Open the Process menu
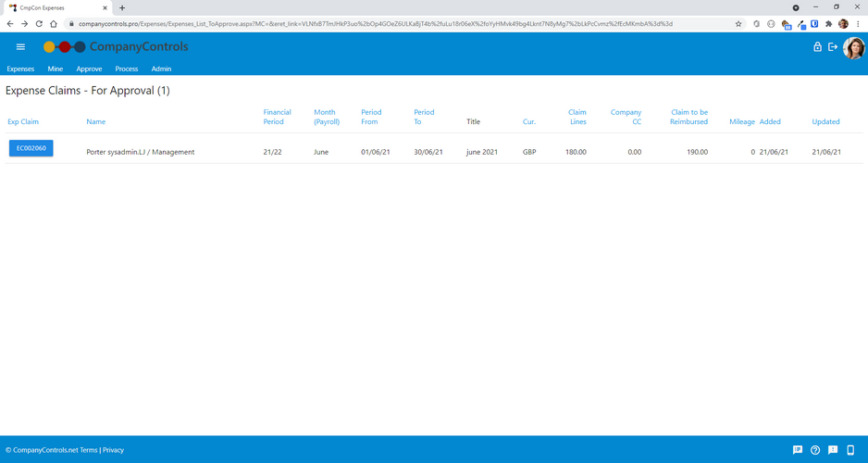The image size is (868, 463). pyautogui.click(x=127, y=69)
